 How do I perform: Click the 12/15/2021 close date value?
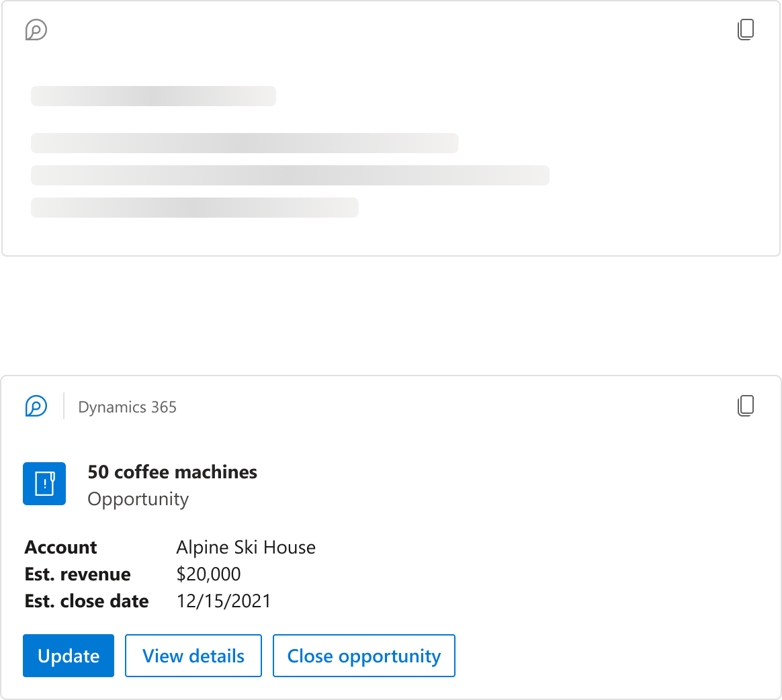click(x=224, y=601)
